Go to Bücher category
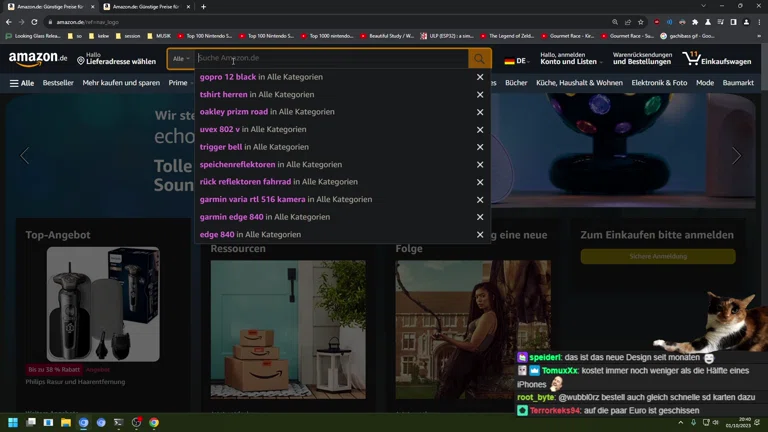Screen dimensions: 768x432 tap(516, 83)
